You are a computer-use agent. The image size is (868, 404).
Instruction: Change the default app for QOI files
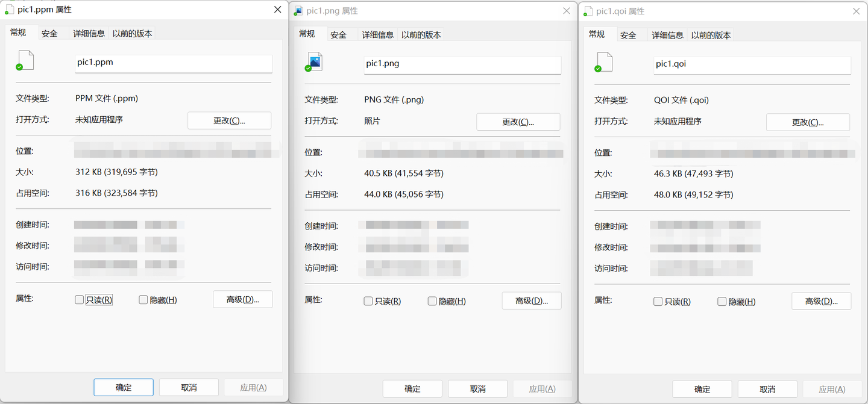pyautogui.click(x=807, y=122)
